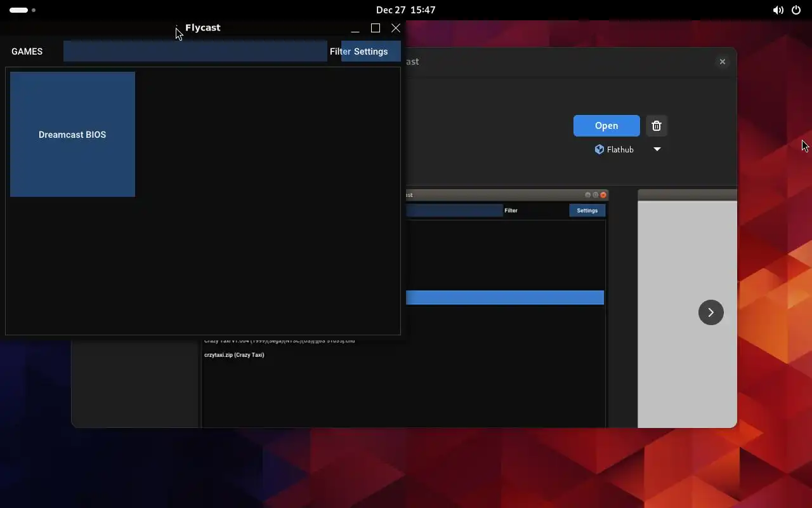
Task: Show next screenshot with the arrow button
Action: click(x=710, y=312)
